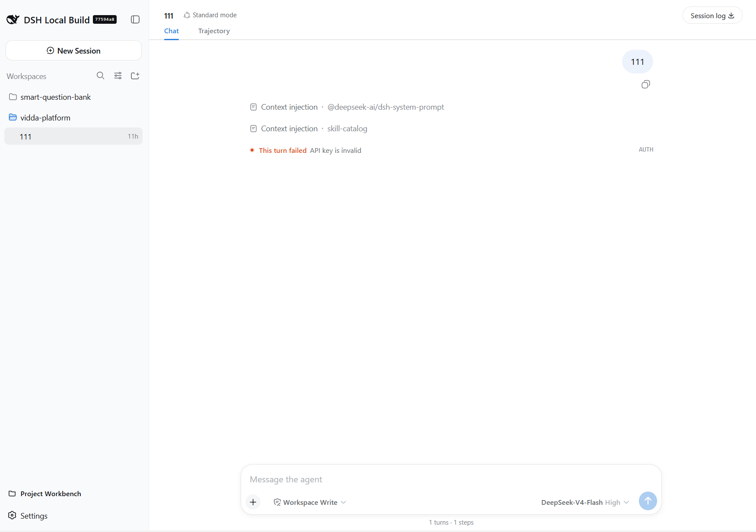Click the Standard mode indicator
This screenshot has width=756, height=532.
point(210,15)
